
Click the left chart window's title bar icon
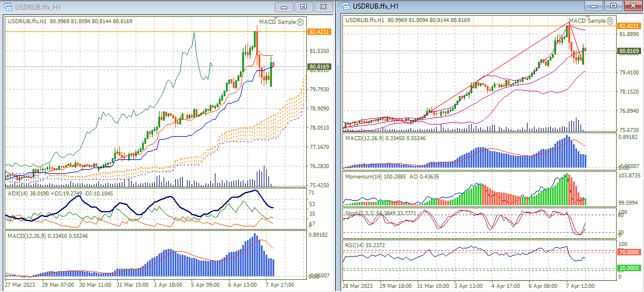(8, 6)
